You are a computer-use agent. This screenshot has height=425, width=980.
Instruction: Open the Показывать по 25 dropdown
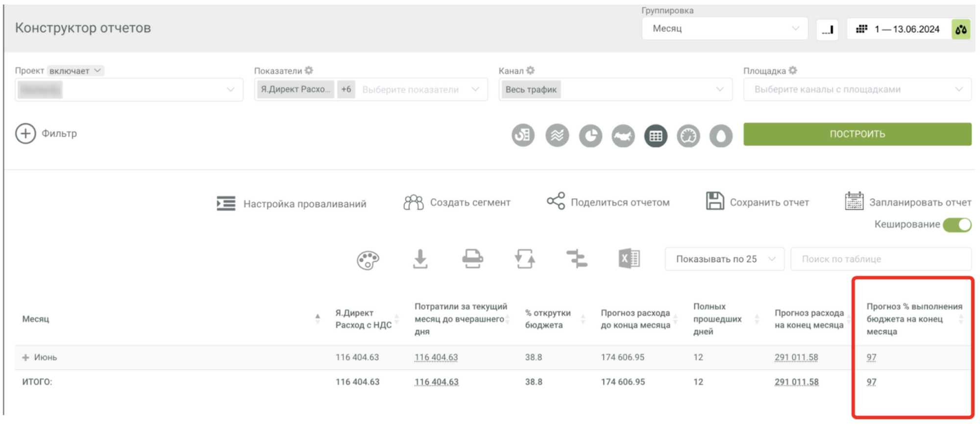[724, 259]
